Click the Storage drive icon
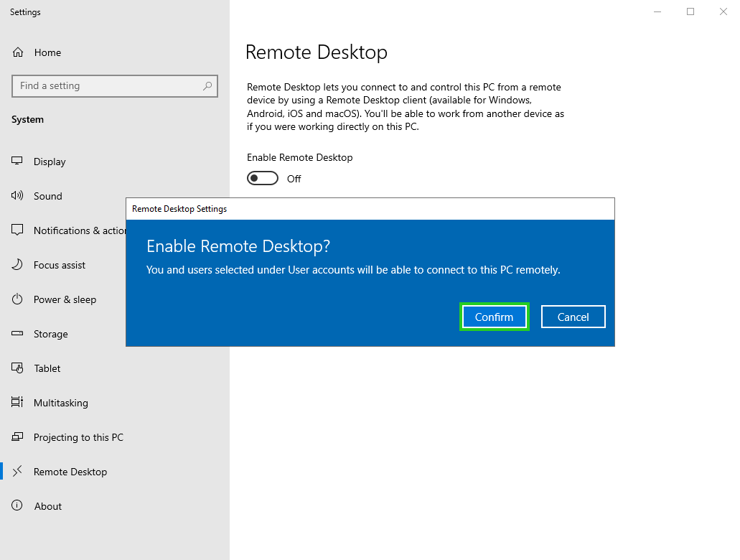 18,334
